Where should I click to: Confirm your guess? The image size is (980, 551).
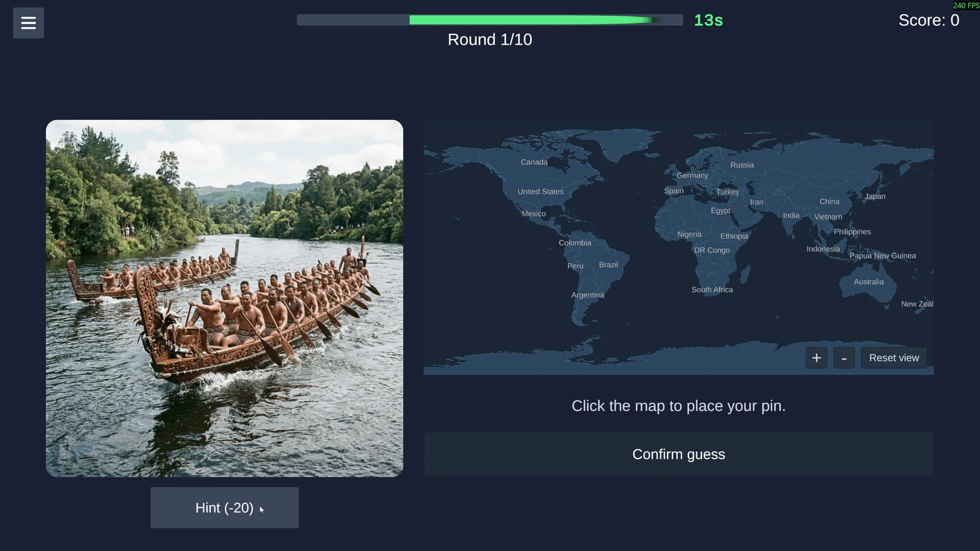(x=679, y=454)
